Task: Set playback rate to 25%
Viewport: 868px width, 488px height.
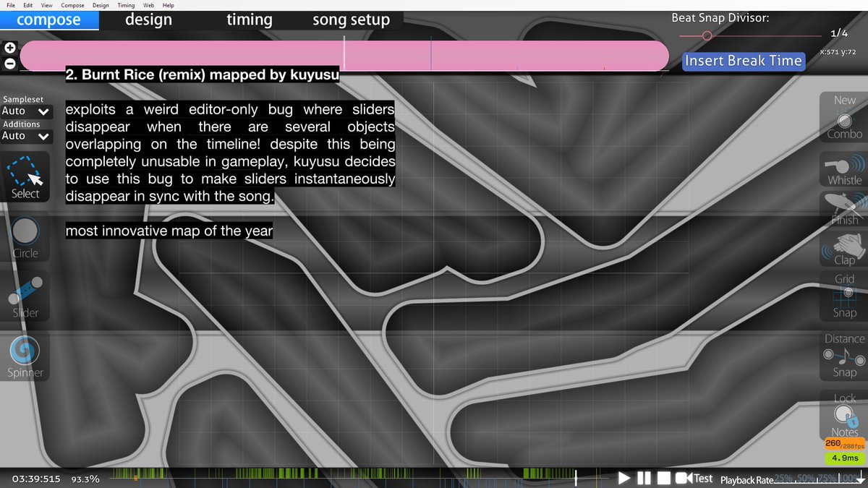Action: coord(783,479)
